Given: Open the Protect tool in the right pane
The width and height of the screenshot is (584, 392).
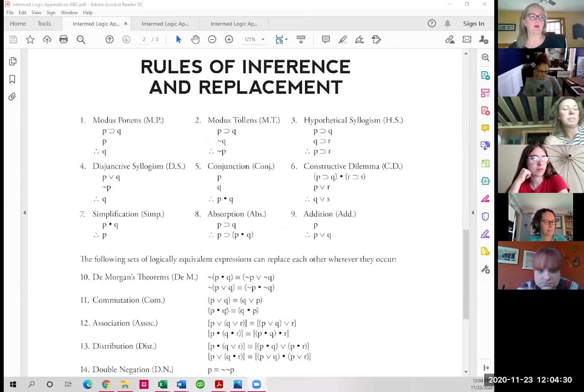Looking at the screenshot, I should 485,216.
